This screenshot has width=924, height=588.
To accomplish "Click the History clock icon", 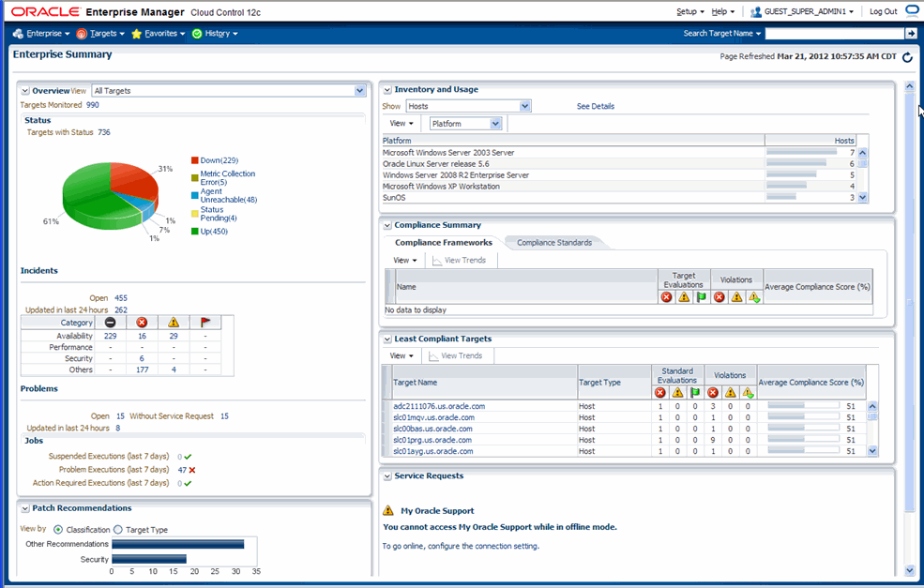I will coord(197,34).
